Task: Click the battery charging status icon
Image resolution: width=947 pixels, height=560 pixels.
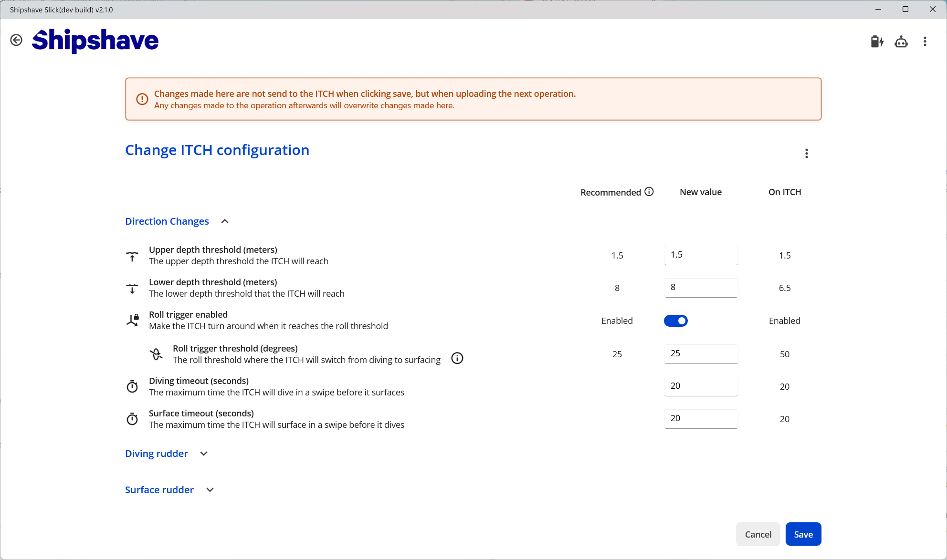Action: 877,42
